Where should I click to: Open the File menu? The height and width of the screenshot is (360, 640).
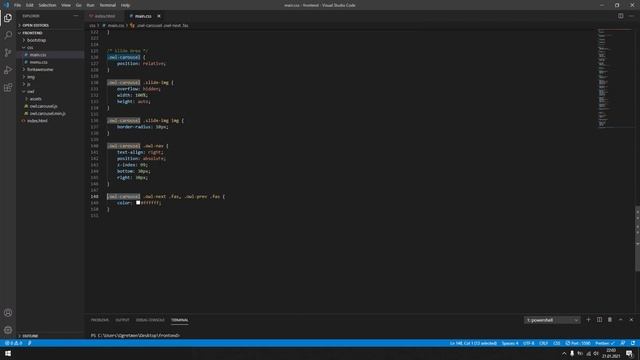[17, 5]
